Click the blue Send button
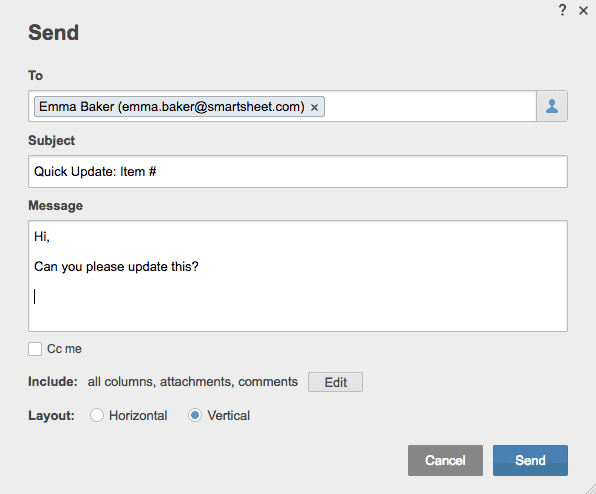Screen dimensions: 596x494 530,460
